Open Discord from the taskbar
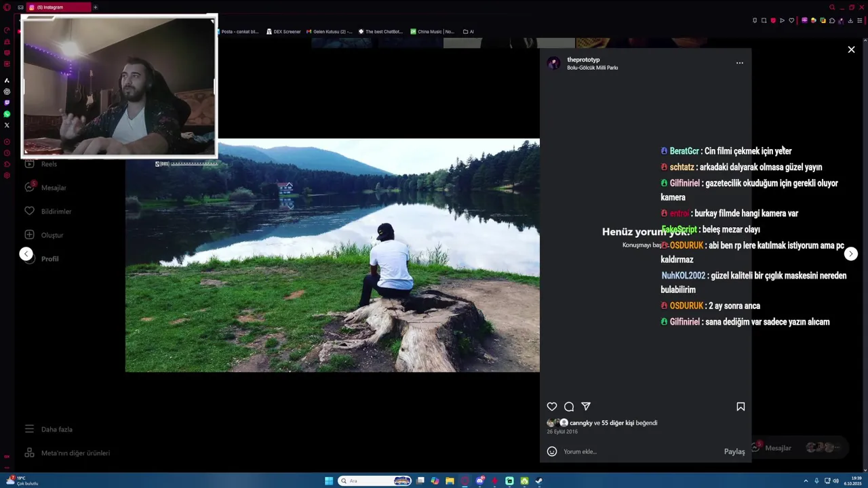The image size is (868, 488). 479,481
